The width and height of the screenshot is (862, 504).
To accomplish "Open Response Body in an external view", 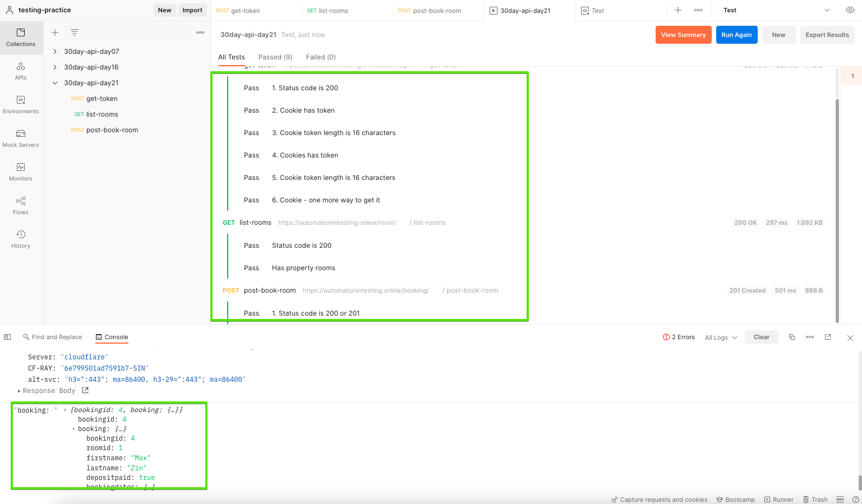I will click(85, 390).
